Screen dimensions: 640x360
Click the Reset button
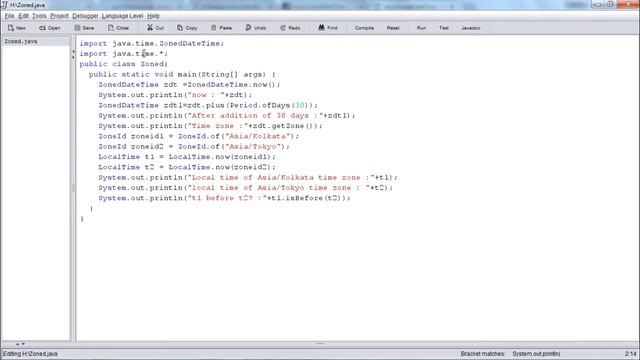coord(393,28)
